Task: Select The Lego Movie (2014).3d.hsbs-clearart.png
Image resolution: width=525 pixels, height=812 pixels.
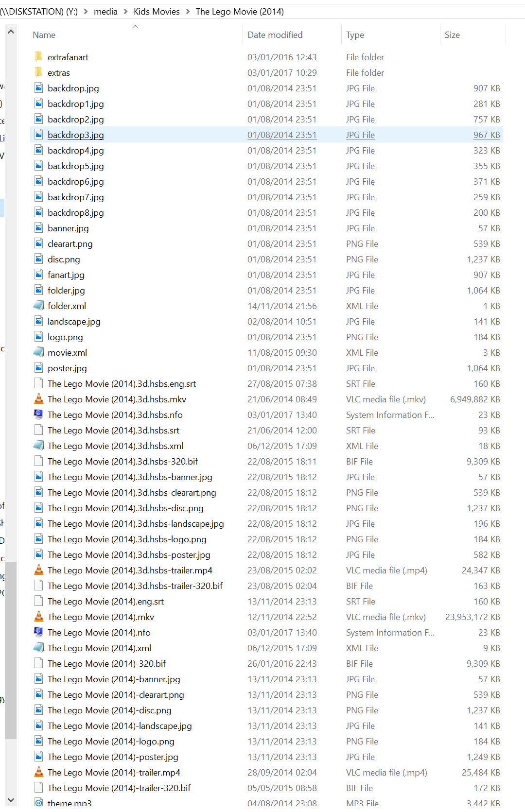Action: 132,492
